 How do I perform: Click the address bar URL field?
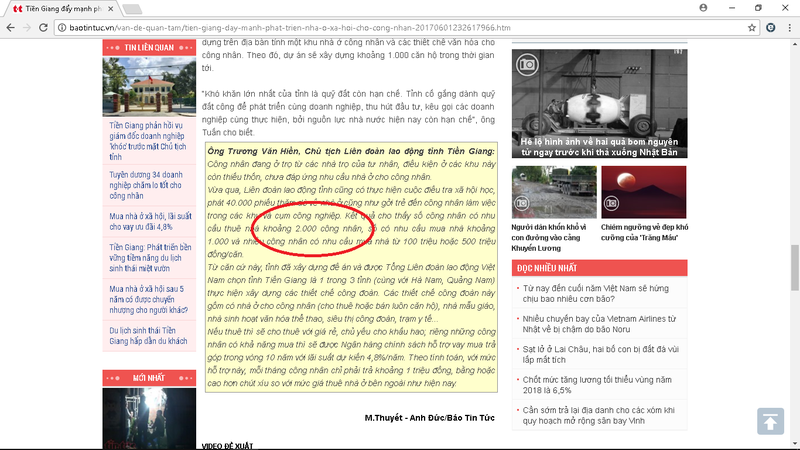406,28
